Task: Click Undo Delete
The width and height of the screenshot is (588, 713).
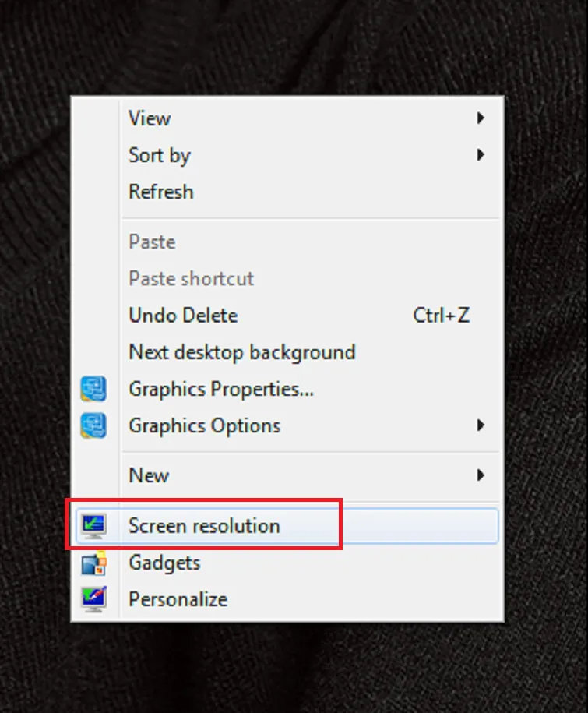Action: (x=182, y=315)
